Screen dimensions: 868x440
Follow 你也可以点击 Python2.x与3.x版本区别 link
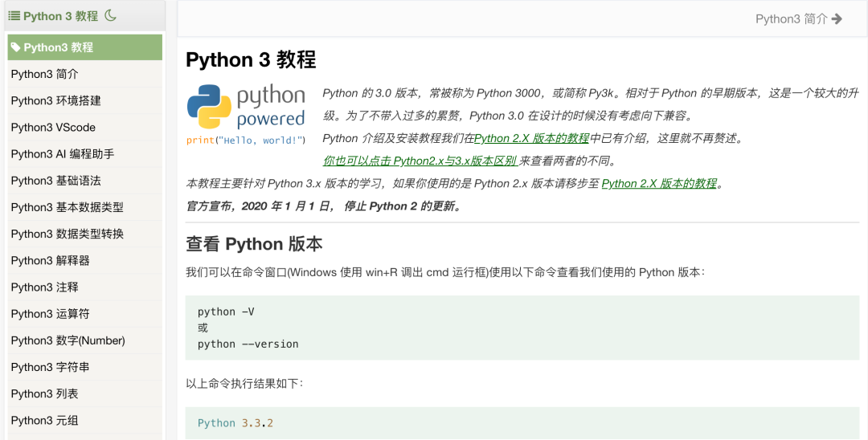coord(420,161)
